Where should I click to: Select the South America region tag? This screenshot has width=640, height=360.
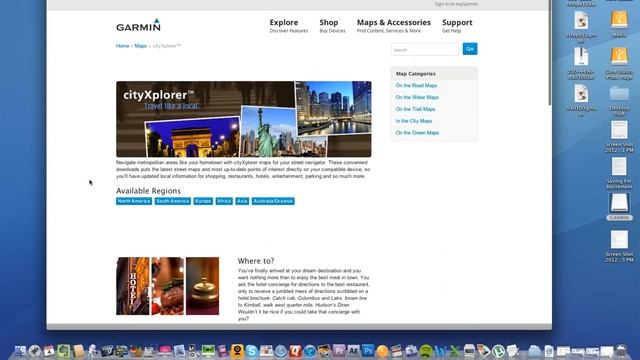(173, 201)
